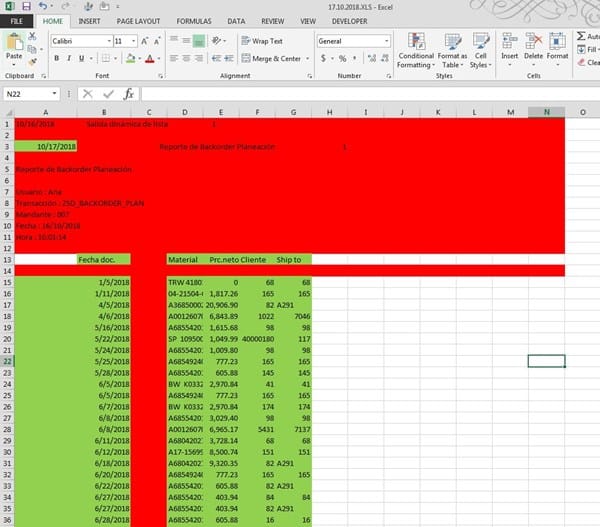
Task: Click the Decrease Indent icon
Action: click(x=217, y=58)
